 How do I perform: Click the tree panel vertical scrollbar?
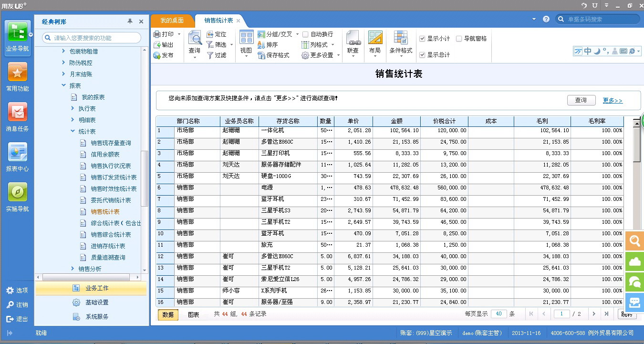(x=145, y=178)
